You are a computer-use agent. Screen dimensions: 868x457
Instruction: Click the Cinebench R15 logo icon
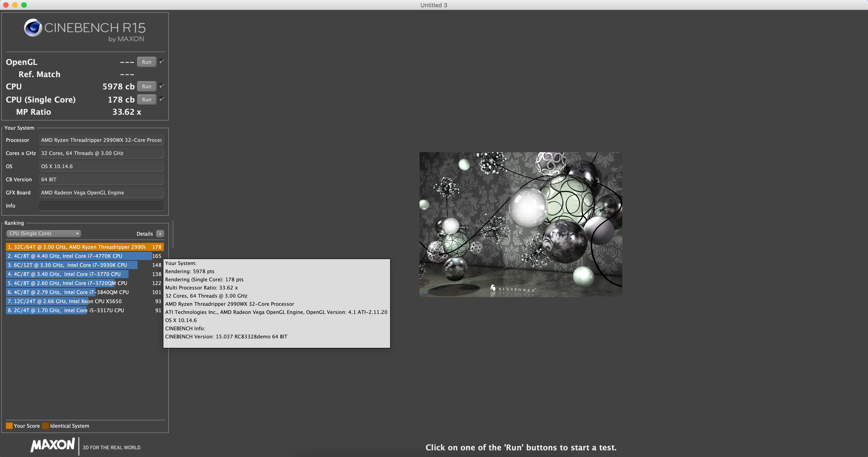33,28
